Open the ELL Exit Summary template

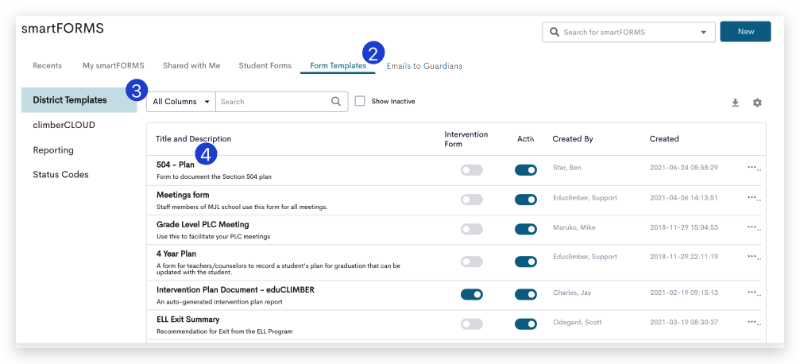[188, 319]
